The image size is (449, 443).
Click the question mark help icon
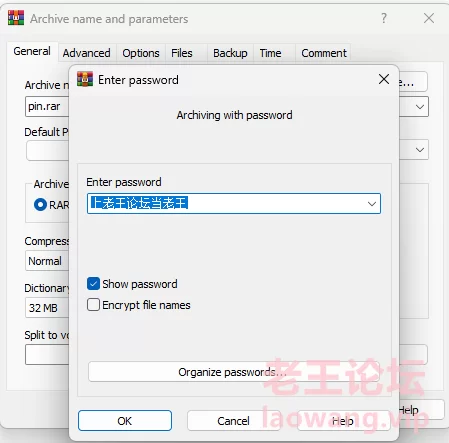pos(384,18)
